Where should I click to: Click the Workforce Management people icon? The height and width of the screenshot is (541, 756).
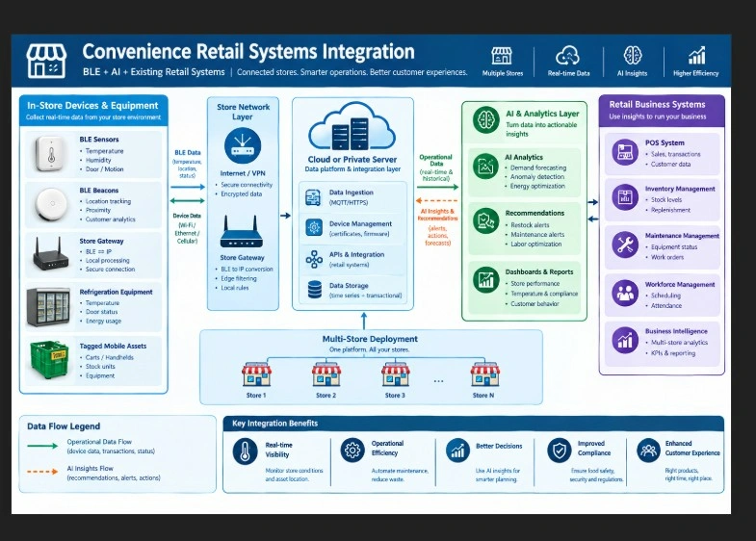pyautogui.click(x=625, y=293)
